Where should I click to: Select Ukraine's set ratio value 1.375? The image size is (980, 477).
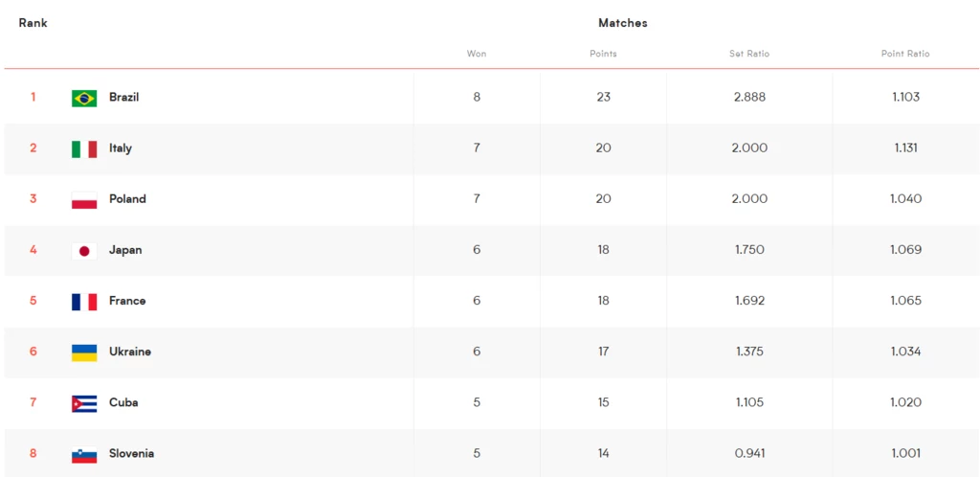click(x=749, y=352)
